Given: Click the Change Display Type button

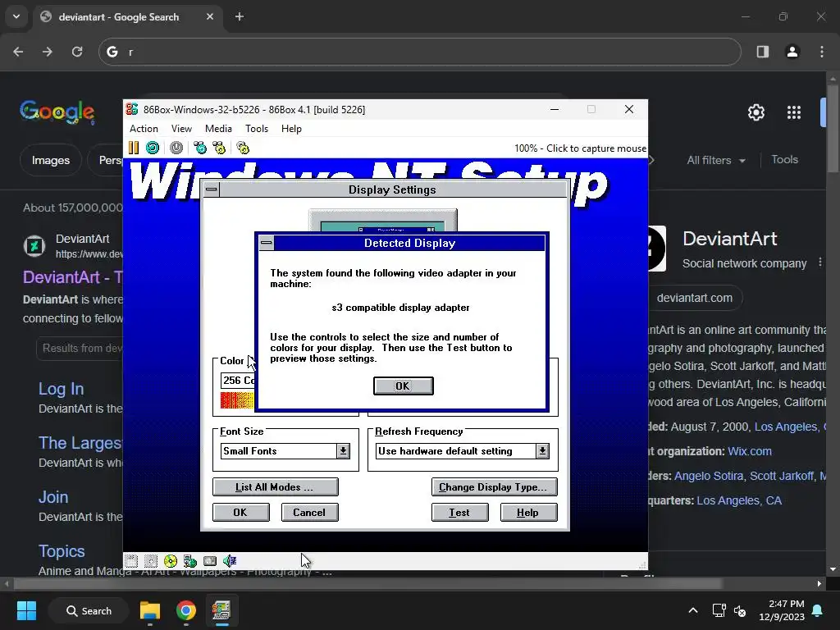Looking at the screenshot, I should pos(494,487).
